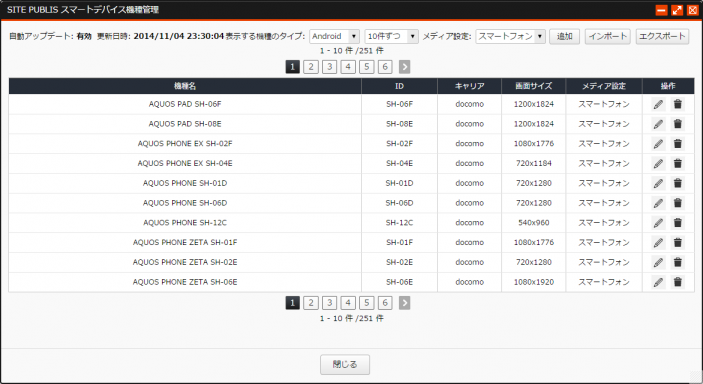
Task: Click the インポート button
Action: 608,36
